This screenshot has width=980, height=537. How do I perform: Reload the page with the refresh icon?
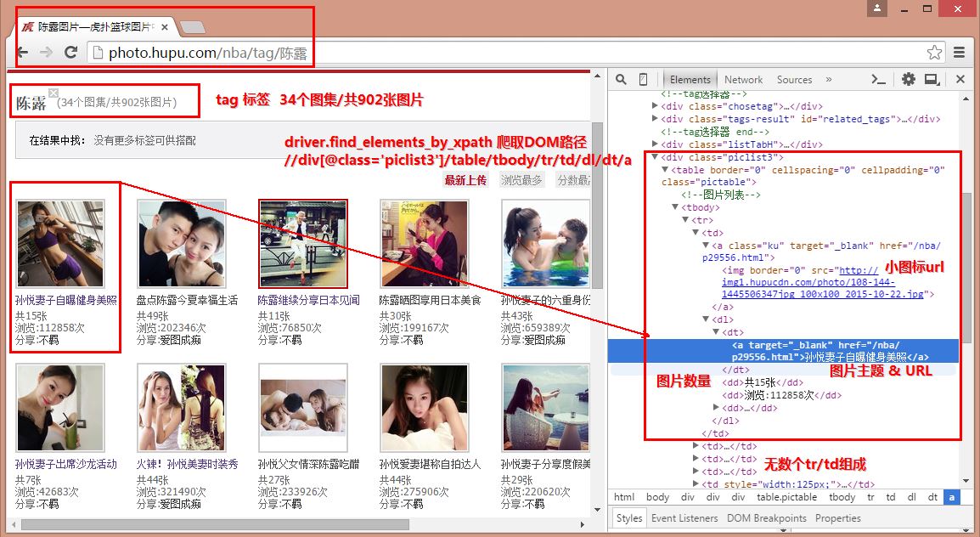pos(71,53)
